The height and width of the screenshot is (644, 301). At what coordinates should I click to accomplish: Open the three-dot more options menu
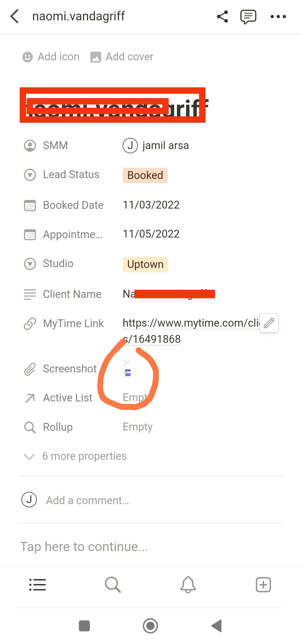point(278,17)
